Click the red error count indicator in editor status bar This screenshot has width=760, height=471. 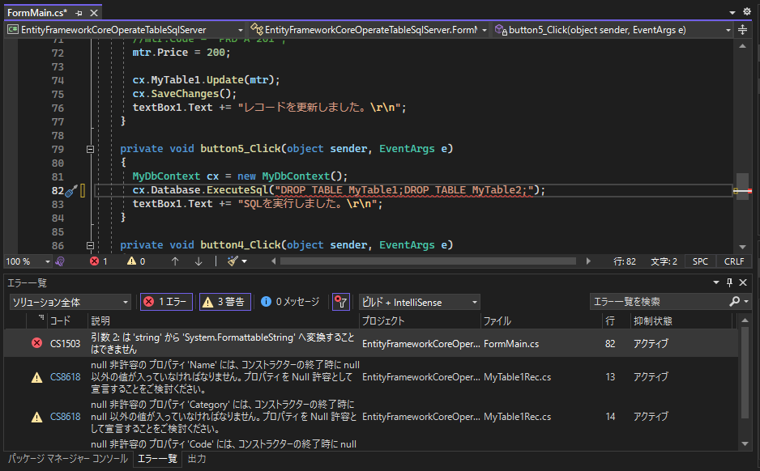(x=98, y=261)
